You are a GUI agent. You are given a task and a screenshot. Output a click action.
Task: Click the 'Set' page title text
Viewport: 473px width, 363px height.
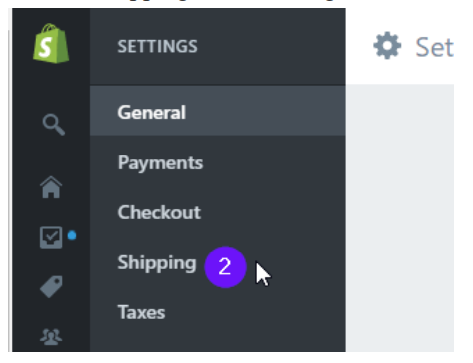click(434, 47)
